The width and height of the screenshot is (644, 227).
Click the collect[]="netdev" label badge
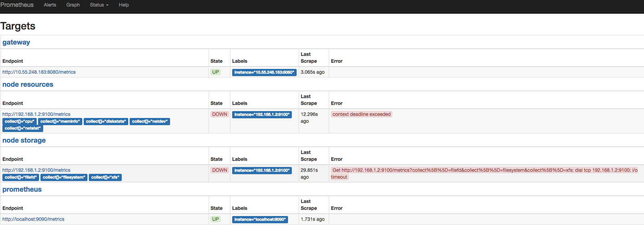pyautogui.click(x=150, y=121)
